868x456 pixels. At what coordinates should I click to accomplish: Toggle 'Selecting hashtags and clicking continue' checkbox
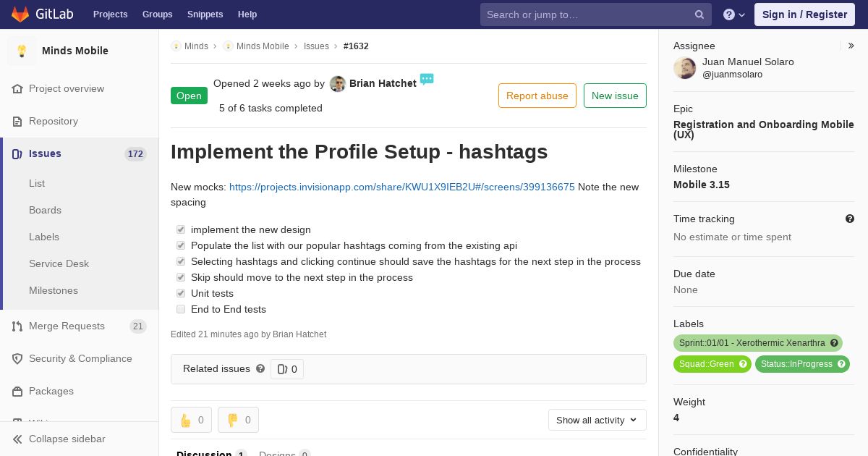pos(181,261)
